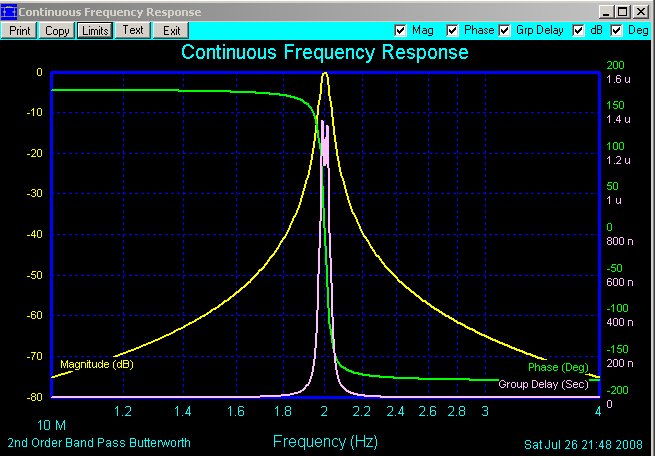Click the yellow Magnitude (dB) curve label
655x456 pixels.
click(x=97, y=364)
